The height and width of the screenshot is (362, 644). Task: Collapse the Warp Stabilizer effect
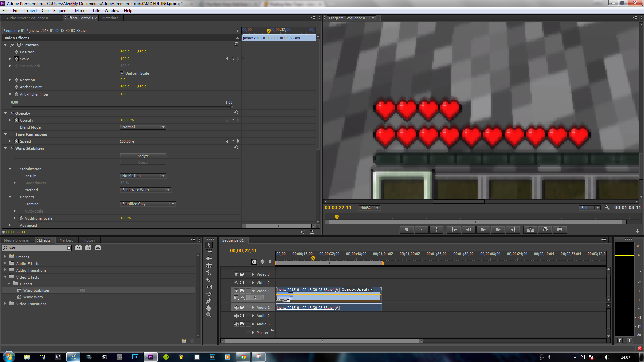coord(6,148)
